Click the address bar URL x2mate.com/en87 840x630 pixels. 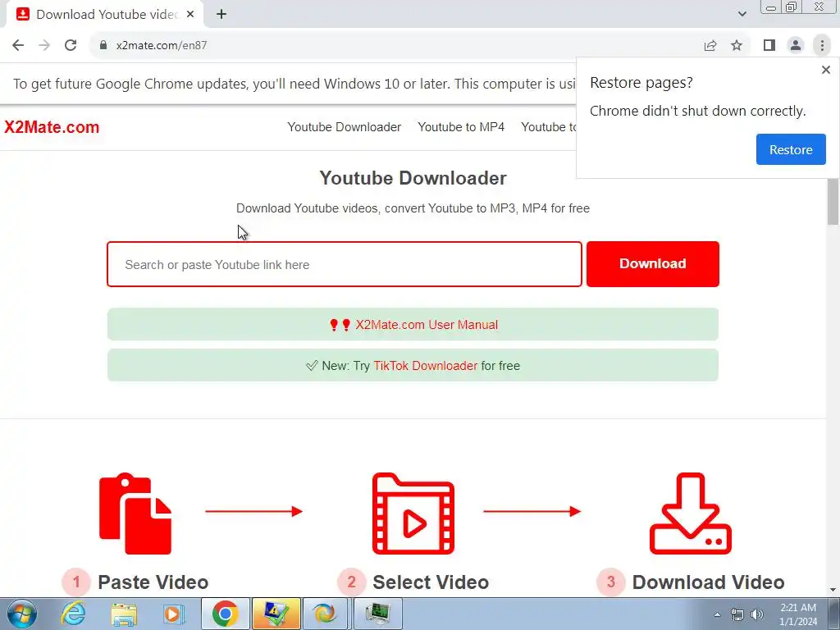[x=162, y=46]
